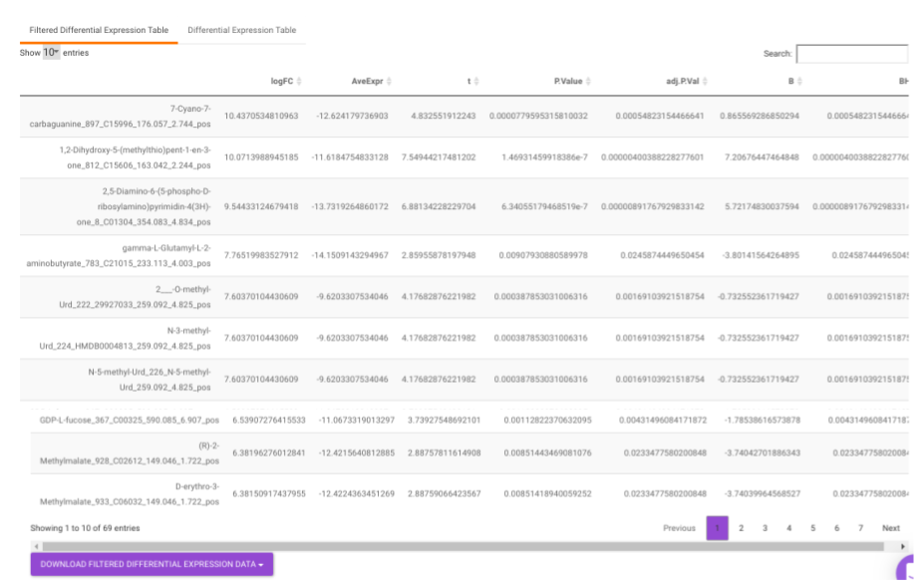Click logFC value 10.4370534810963
This screenshot has height=584, width=924.
click(x=261, y=116)
